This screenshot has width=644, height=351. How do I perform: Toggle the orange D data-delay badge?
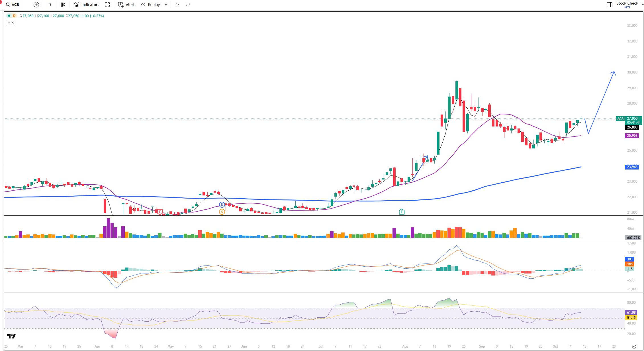pyautogui.click(x=14, y=16)
